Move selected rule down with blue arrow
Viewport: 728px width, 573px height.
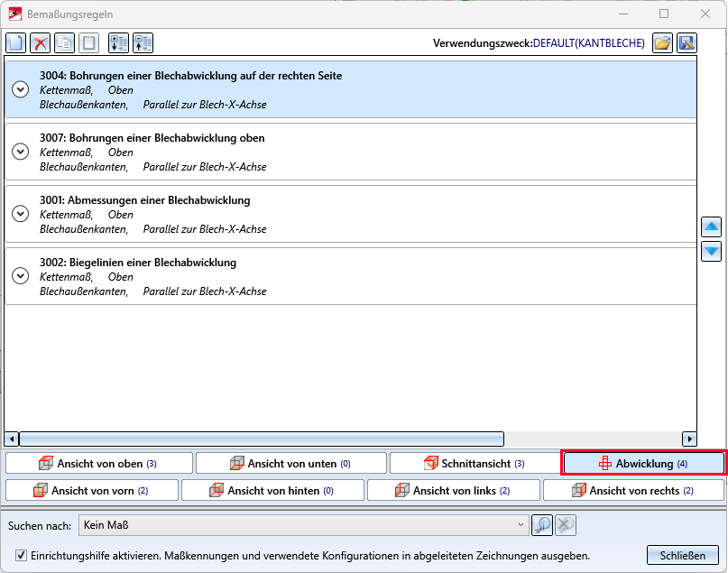[x=711, y=251]
